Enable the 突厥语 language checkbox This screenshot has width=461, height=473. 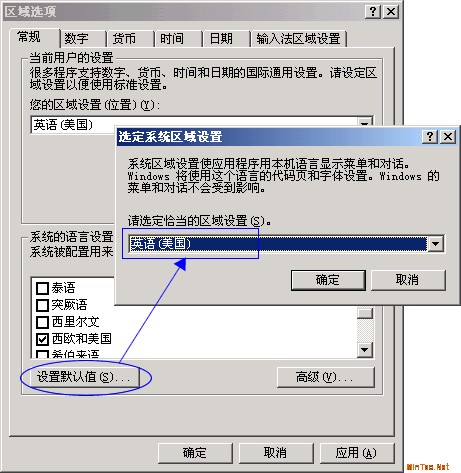tap(42, 305)
